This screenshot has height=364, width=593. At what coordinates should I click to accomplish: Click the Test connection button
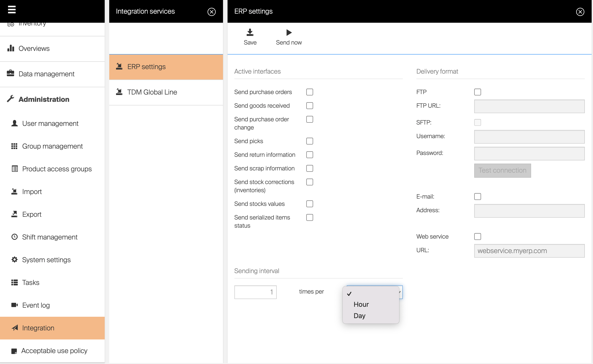[x=502, y=170]
